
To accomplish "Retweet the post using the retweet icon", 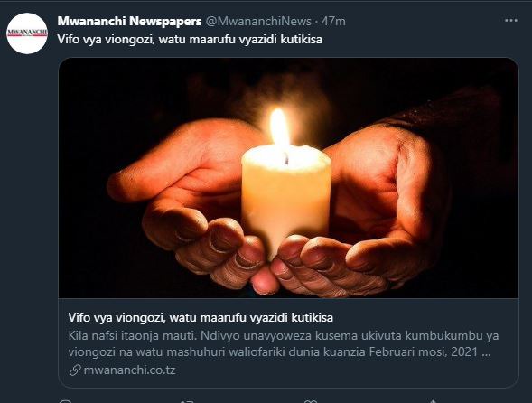I will 187,401.
